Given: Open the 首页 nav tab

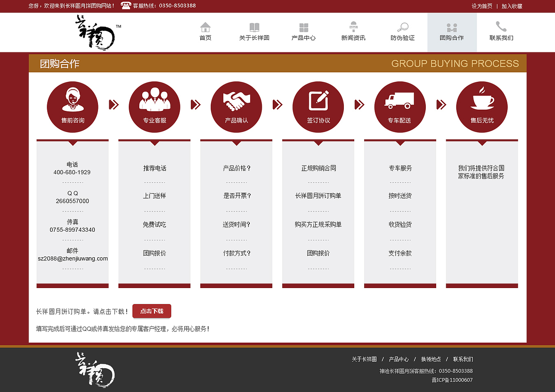Looking at the screenshot, I should pyautogui.click(x=206, y=32).
